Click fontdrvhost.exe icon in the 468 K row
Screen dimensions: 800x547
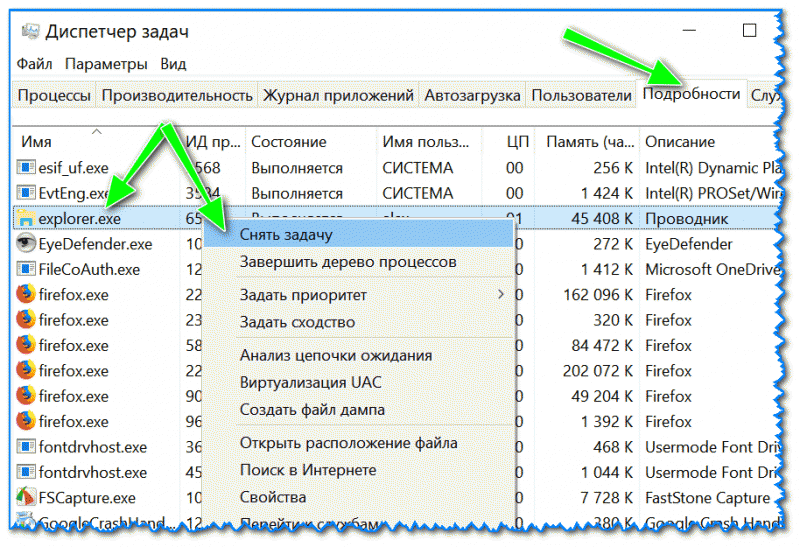coord(26,446)
